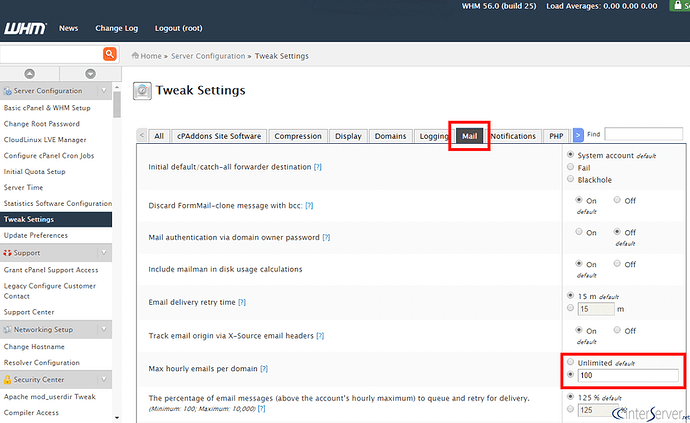The width and height of the screenshot is (690, 423).
Task: Open help for Max hourly emails per domain
Action: (264, 369)
